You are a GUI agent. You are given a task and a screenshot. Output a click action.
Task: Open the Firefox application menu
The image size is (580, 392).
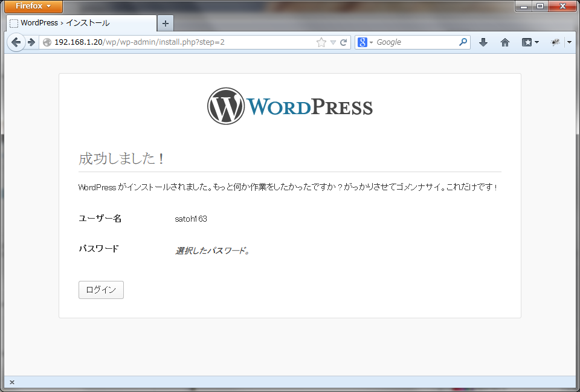(x=33, y=6)
